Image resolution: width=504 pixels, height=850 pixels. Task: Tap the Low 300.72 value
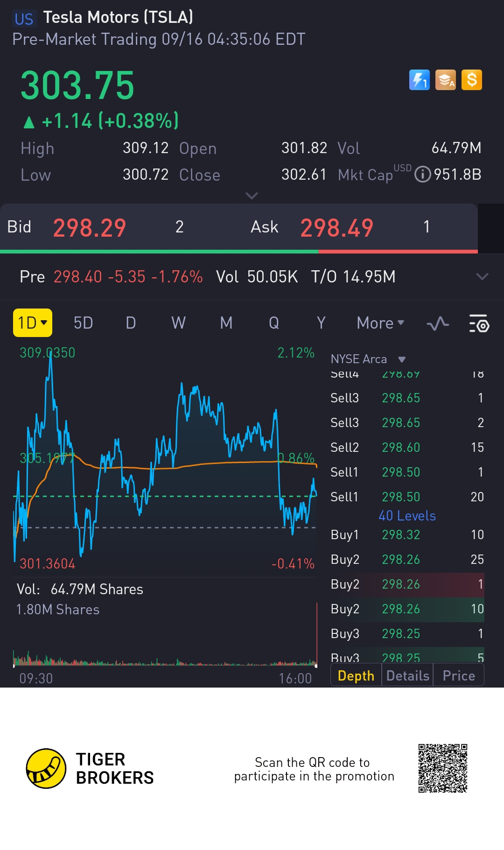[x=146, y=175]
